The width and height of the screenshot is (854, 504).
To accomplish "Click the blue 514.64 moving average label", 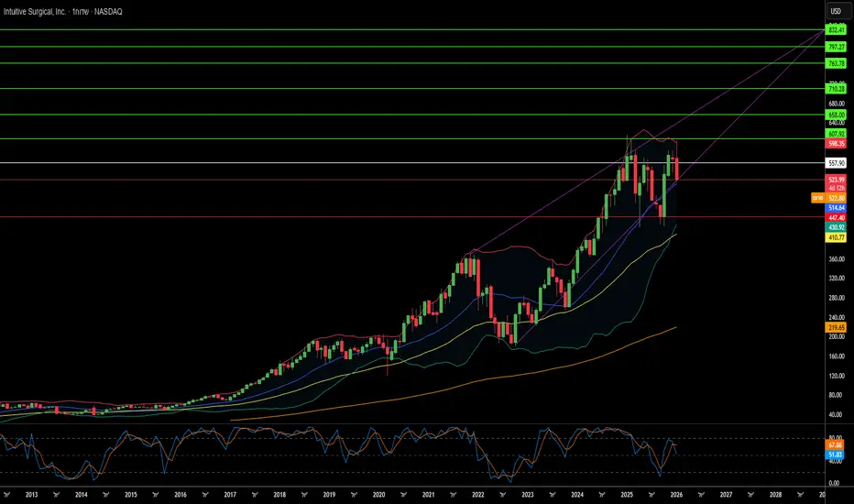I will (835, 208).
